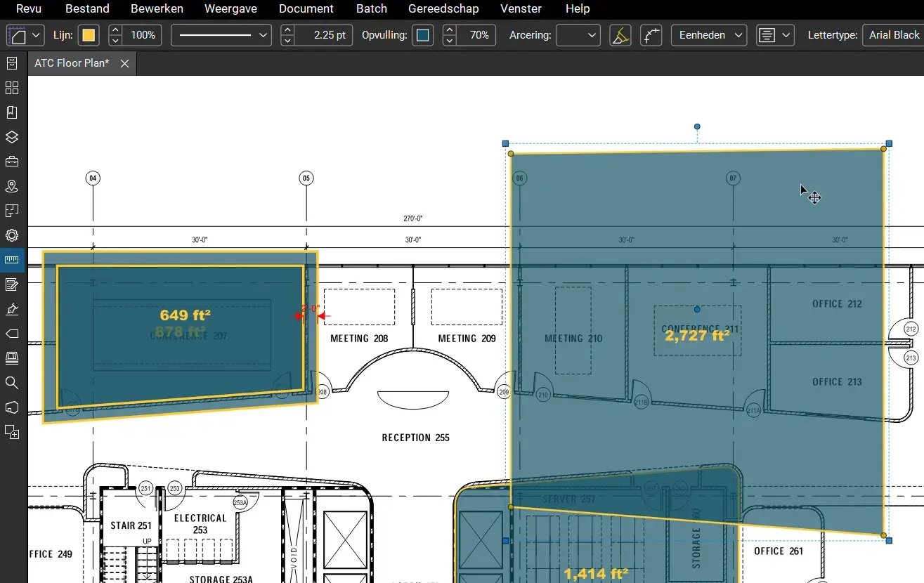This screenshot has height=583, width=924.
Task: Open the Layers panel icon
Action: tap(12, 137)
